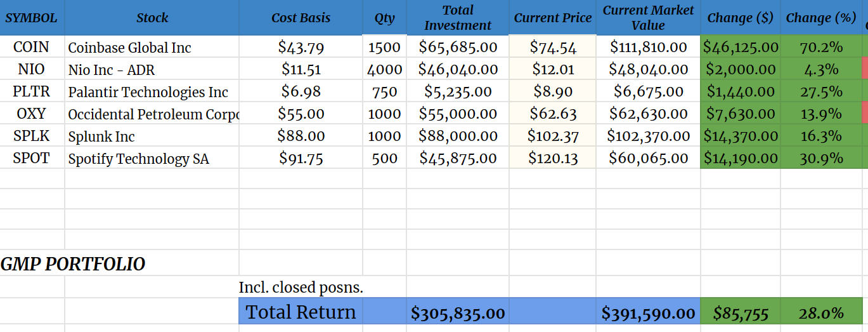Viewport: 868px width, 332px height.
Task: Select the Stock column header cell
Action: (152, 18)
